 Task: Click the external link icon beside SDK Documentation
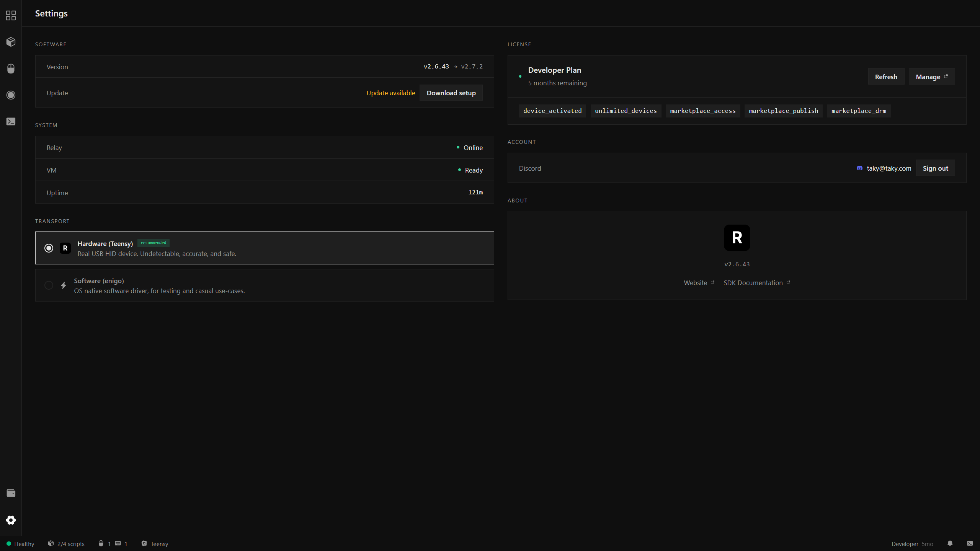(788, 282)
